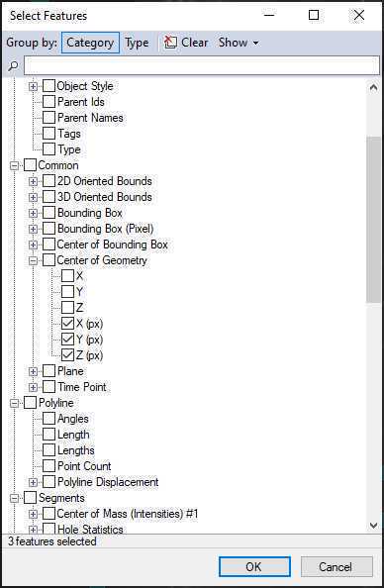
Task: Enable the Length checkbox under Polyline
Action: click(x=48, y=435)
